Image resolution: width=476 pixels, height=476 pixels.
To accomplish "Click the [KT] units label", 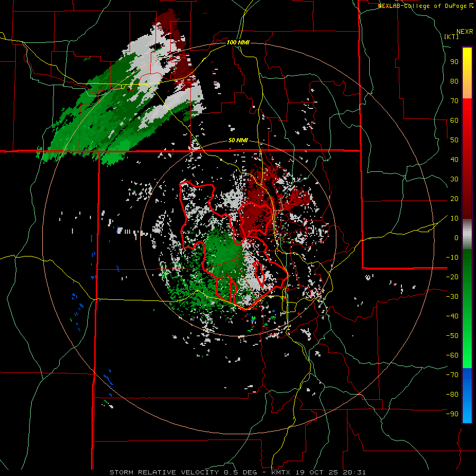I will pyautogui.click(x=451, y=36).
